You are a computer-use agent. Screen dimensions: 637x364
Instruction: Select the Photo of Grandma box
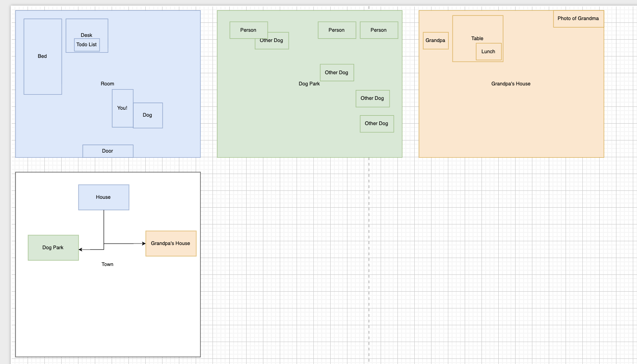coord(578,19)
